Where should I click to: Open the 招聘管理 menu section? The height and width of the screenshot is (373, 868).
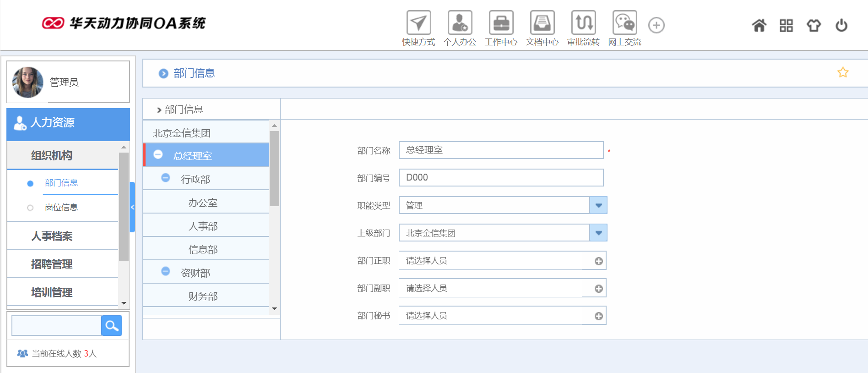coord(52,264)
